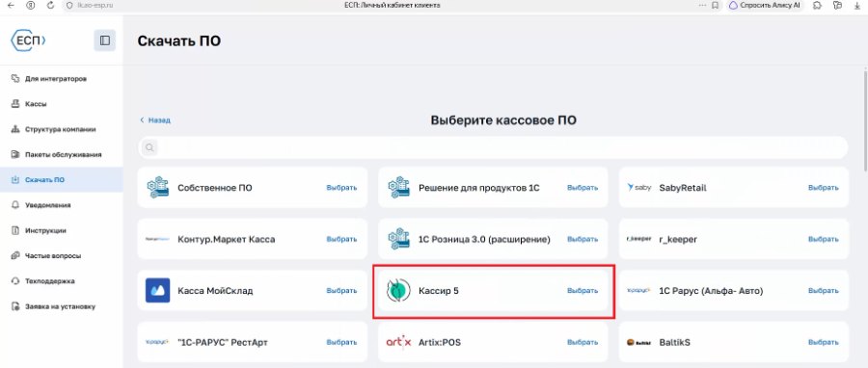868x368 pixels.
Task: Choose 'Выбрать' for SabyRetail
Action: (824, 188)
